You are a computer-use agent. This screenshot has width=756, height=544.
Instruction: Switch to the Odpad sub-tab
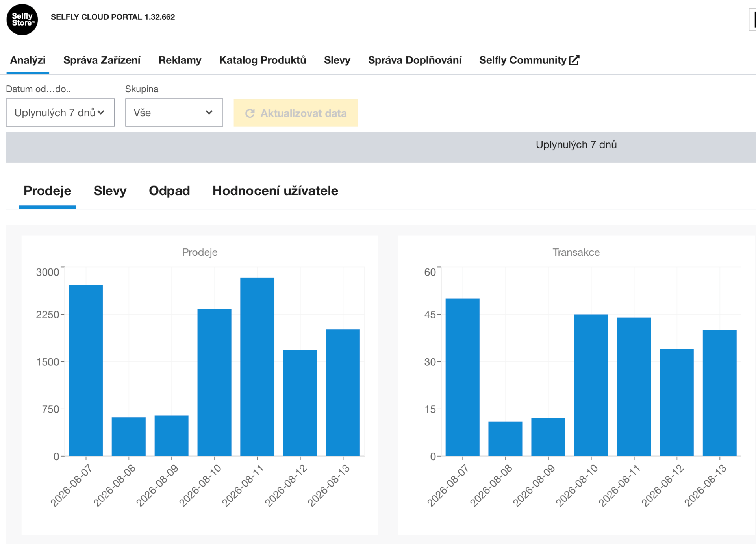click(x=169, y=191)
